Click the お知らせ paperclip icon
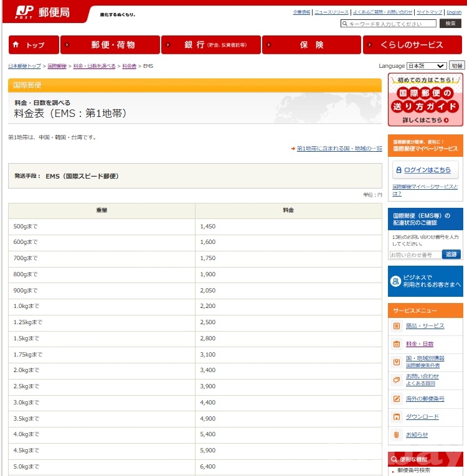Screen dimensions: 467x476 click(397, 435)
